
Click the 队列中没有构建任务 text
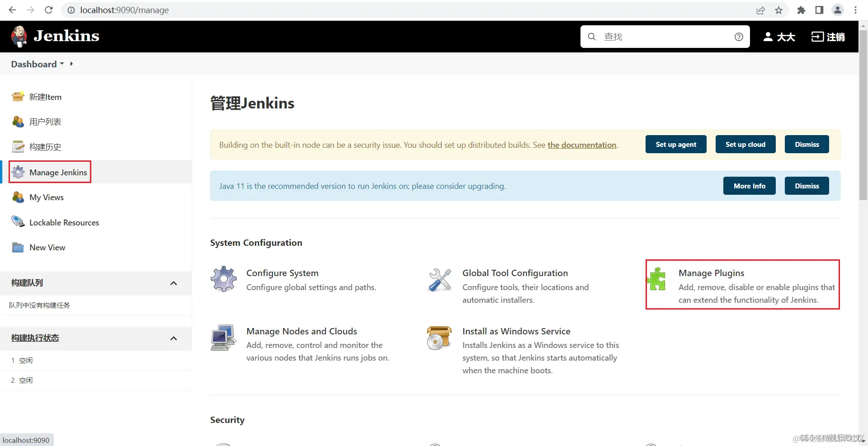(40, 305)
